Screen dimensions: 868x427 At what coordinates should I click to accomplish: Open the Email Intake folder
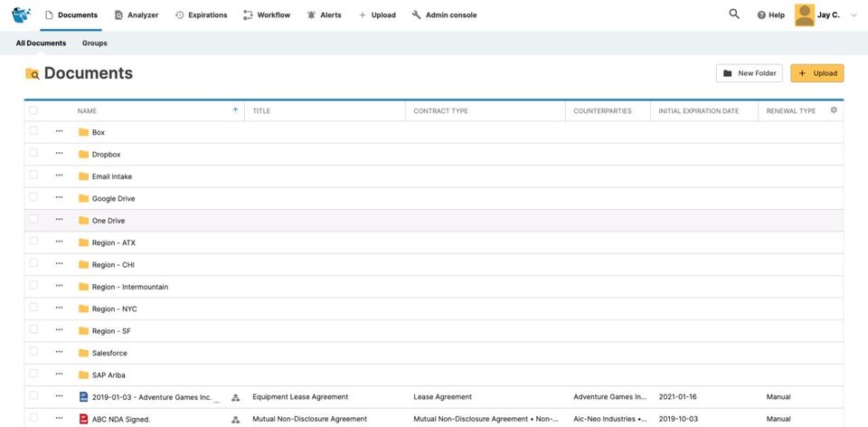click(113, 176)
